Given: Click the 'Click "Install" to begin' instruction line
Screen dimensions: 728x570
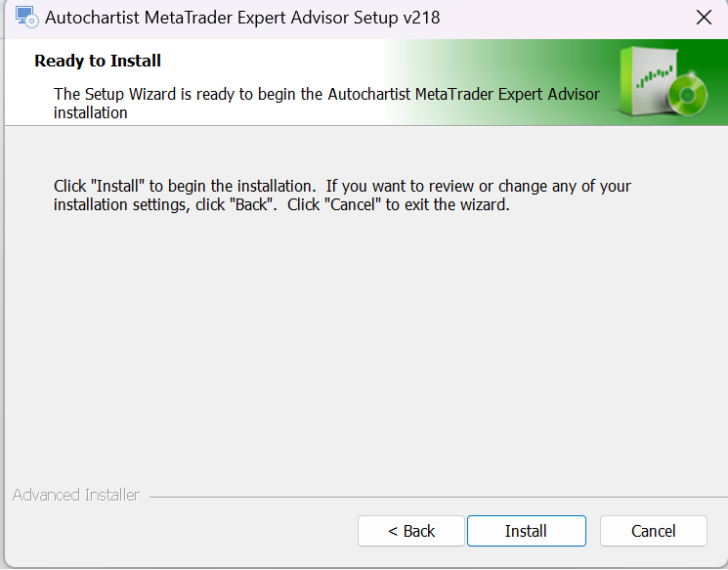Looking at the screenshot, I should [x=342, y=186].
